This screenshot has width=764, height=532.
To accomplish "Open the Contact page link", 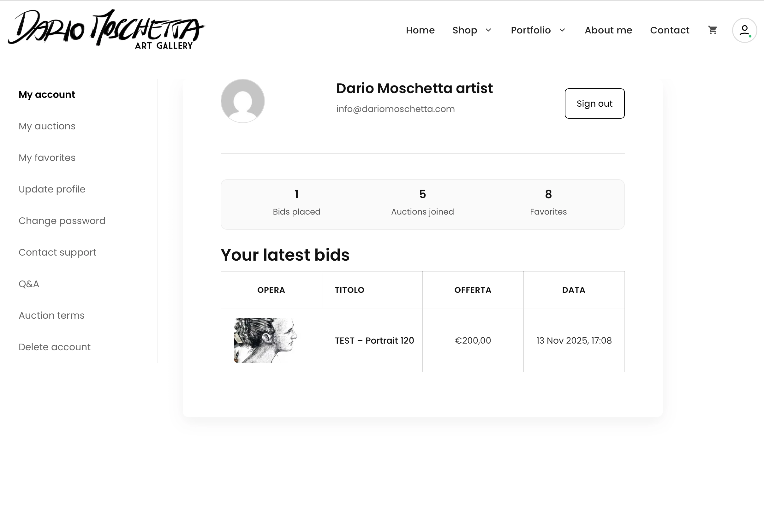I will 670,30.
